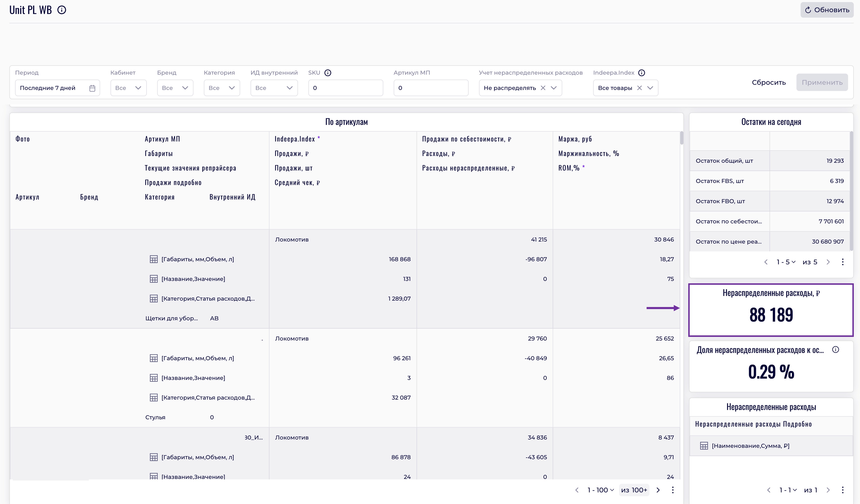This screenshot has height=504, width=860.
Task: Click info icon on Доля нераспределенных расходов card
Action: 835,349
